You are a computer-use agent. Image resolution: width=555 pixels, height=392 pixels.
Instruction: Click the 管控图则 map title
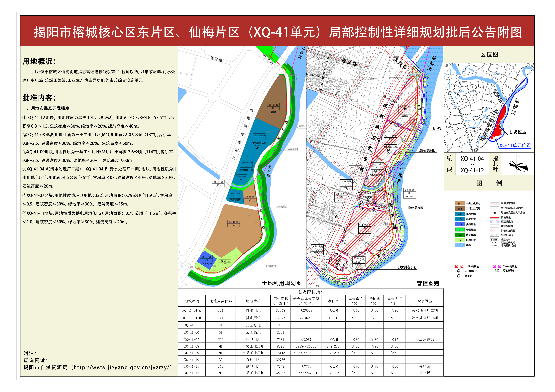pyautogui.click(x=428, y=283)
